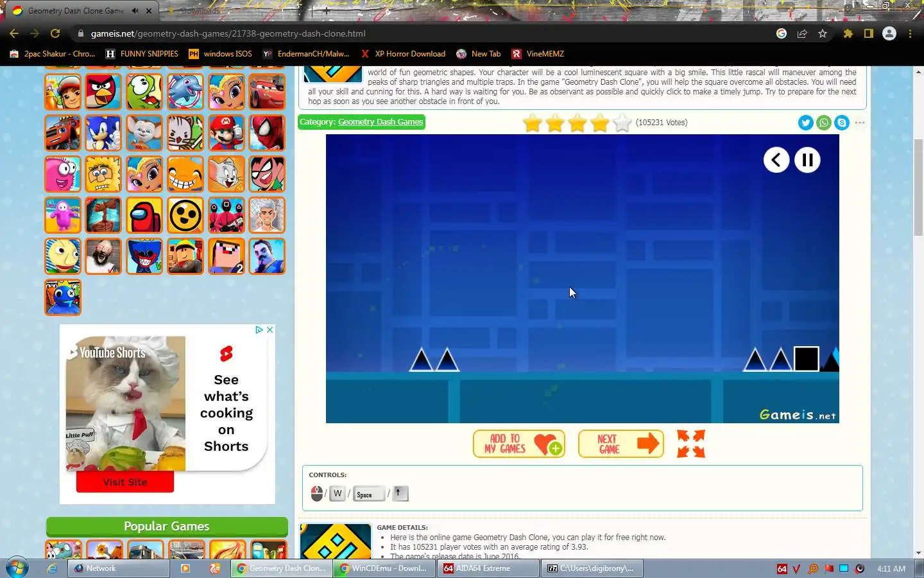The image size is (924, 578).
Task: Click the Add To My Games button
Action: [x=519, y=444]
